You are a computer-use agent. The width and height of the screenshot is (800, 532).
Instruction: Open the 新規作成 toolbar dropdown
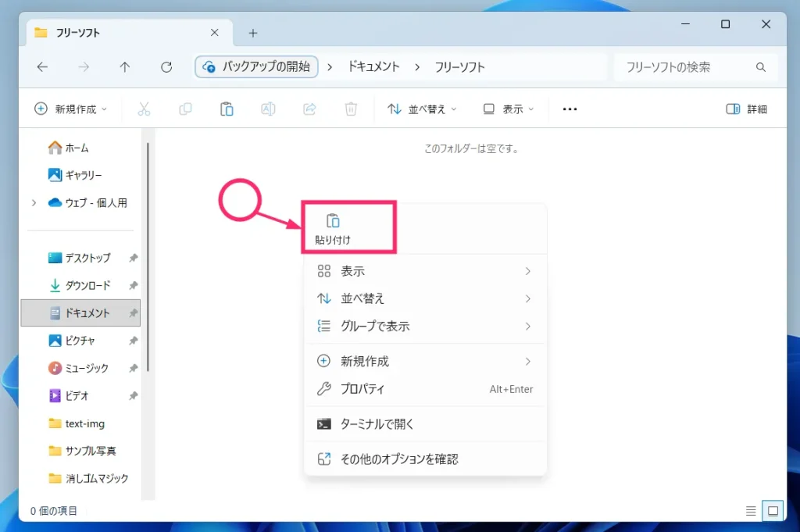click(70, 109)
